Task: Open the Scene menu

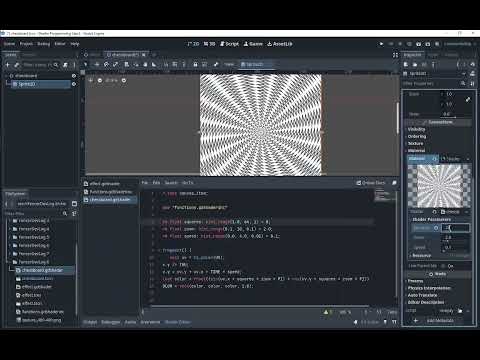Action: (x=9, y=44)
